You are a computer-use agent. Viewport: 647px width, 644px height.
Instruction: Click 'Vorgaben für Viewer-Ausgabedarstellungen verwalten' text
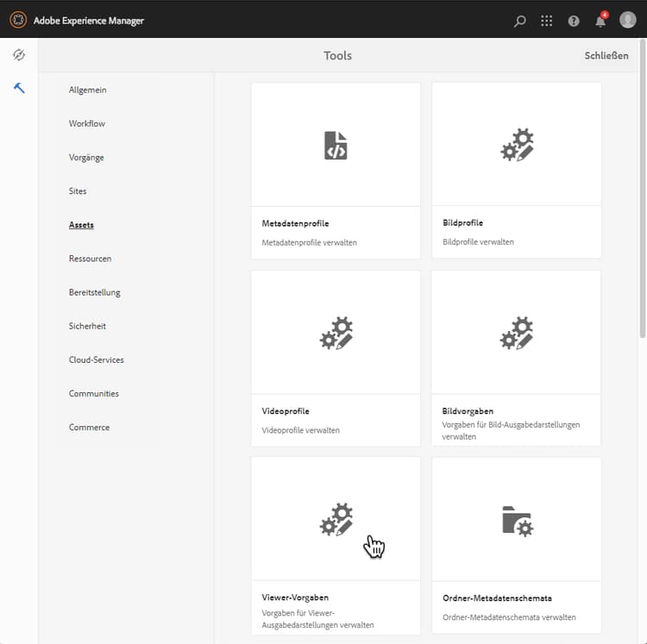[x=317, y=619]
